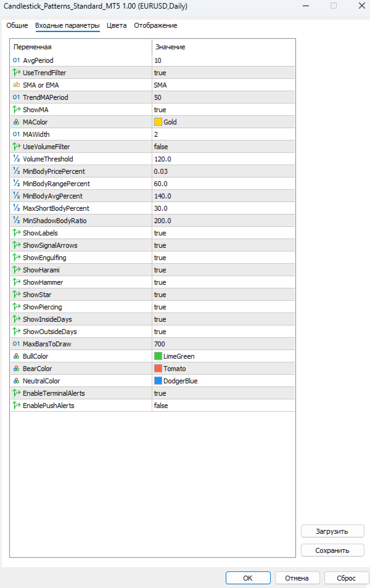Click the integer icon beside MaxBarsToDraw
The height and width of the screenshot is (588, 370).
pos(16,344)
